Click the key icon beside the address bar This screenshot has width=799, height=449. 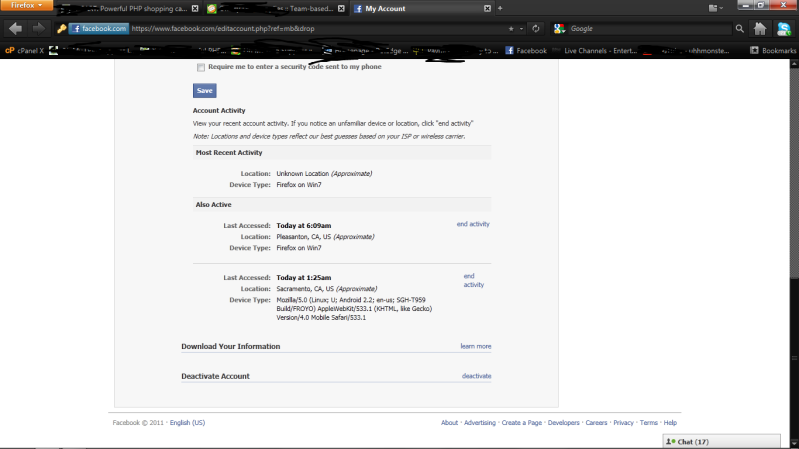point(62,29)
